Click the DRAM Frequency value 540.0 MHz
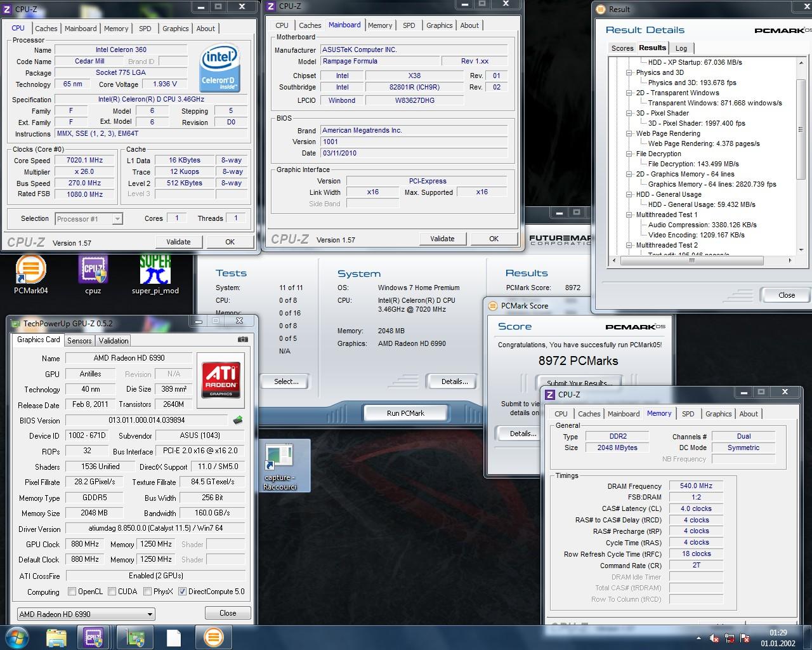812x650 pixels. click(696, 486)
